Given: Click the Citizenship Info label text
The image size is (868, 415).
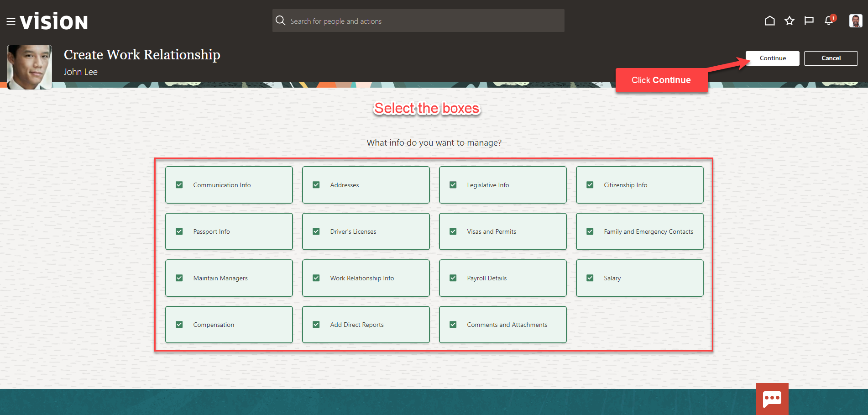Looking at the screenshot, I should (x=626, y=185).
